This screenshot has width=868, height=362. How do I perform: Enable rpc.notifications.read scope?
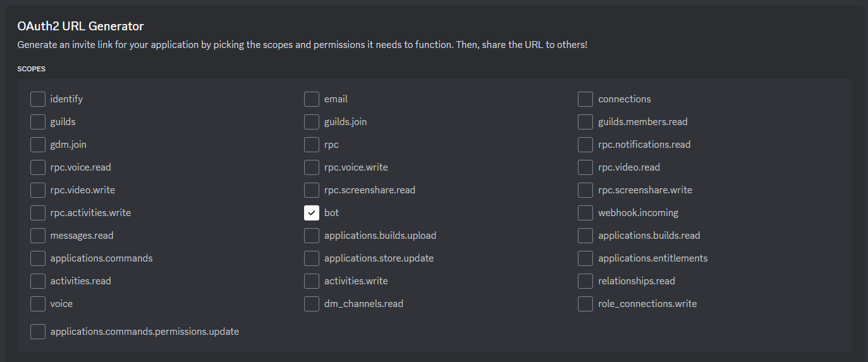pyautogui.click(x=585, y=145)
